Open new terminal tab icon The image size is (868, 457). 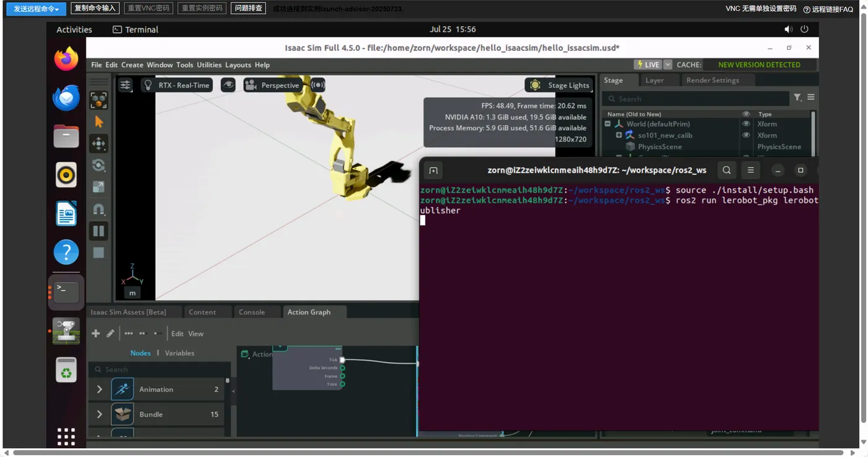click(433, 171)
